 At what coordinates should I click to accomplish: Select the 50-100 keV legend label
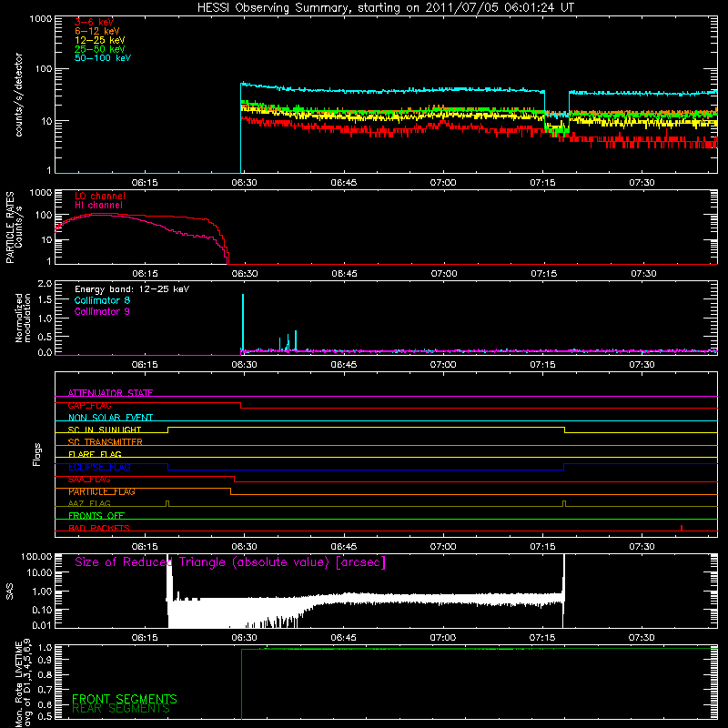tap(103, 58)
